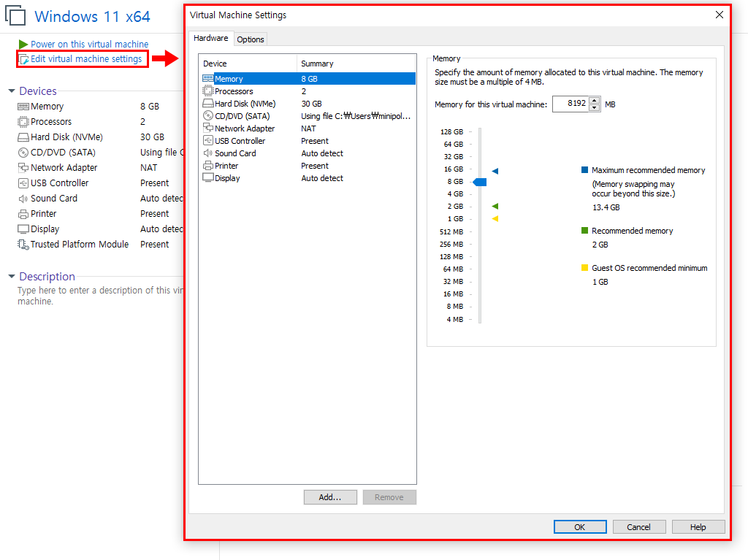The width and height of the screenshot is (748, 560).
Task: Click the Add... hardware button
Action: (330, 497)
